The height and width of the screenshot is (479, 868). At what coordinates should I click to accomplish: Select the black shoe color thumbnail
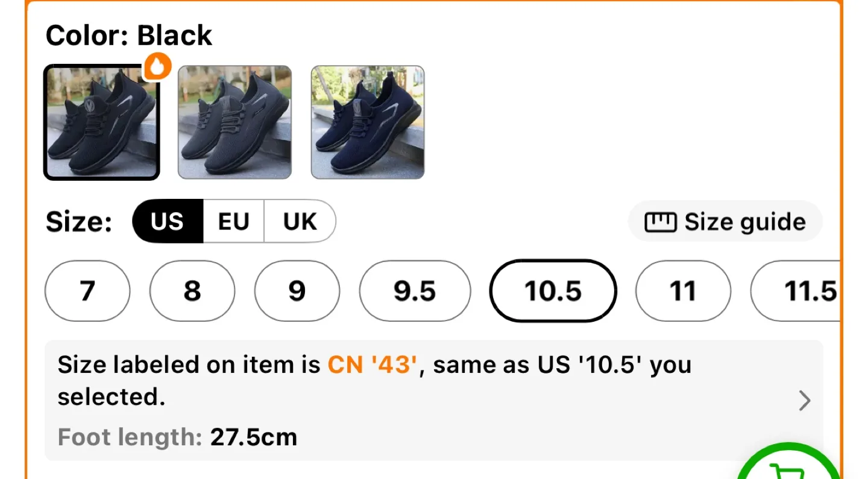[101, 122]
